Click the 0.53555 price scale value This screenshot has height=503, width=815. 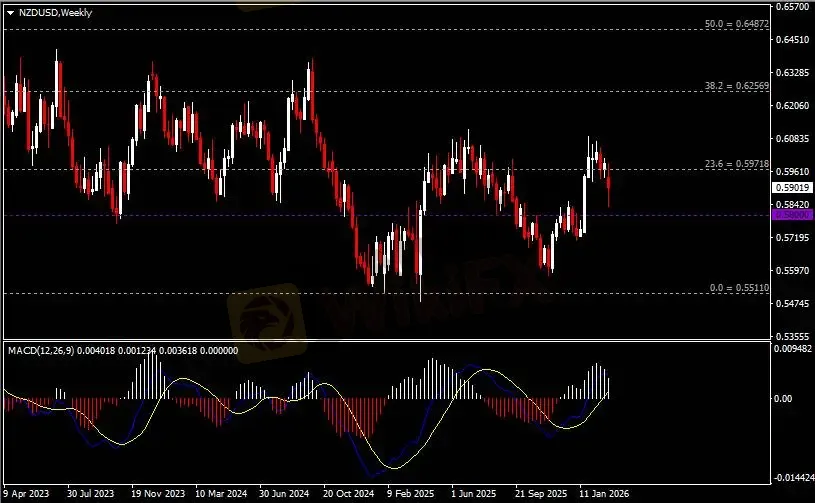click(x=793, y=337)
